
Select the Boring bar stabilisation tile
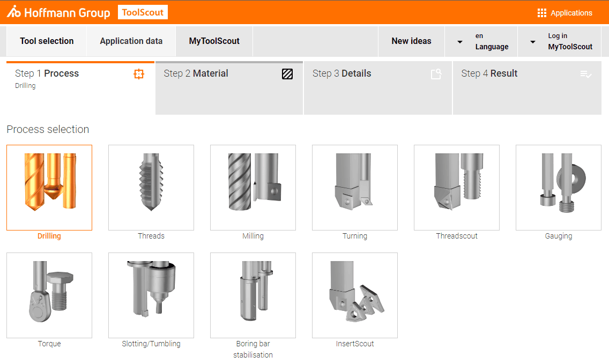coord(252,295)
